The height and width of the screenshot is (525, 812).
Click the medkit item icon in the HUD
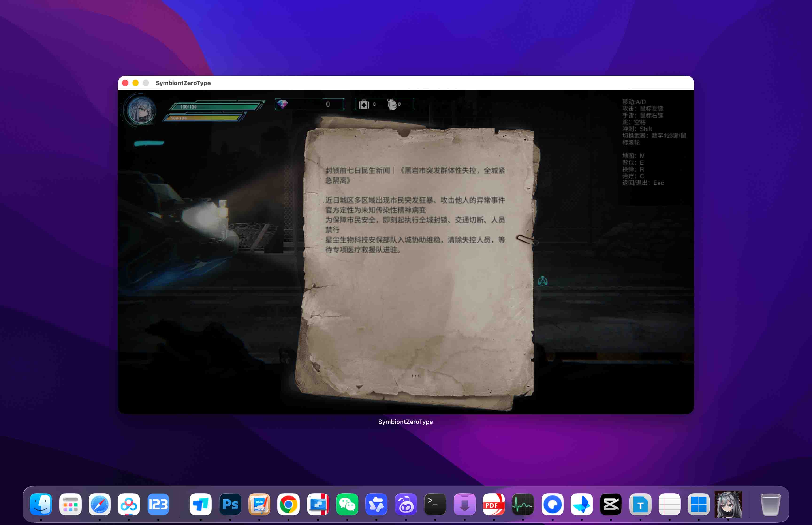[363, 104]
